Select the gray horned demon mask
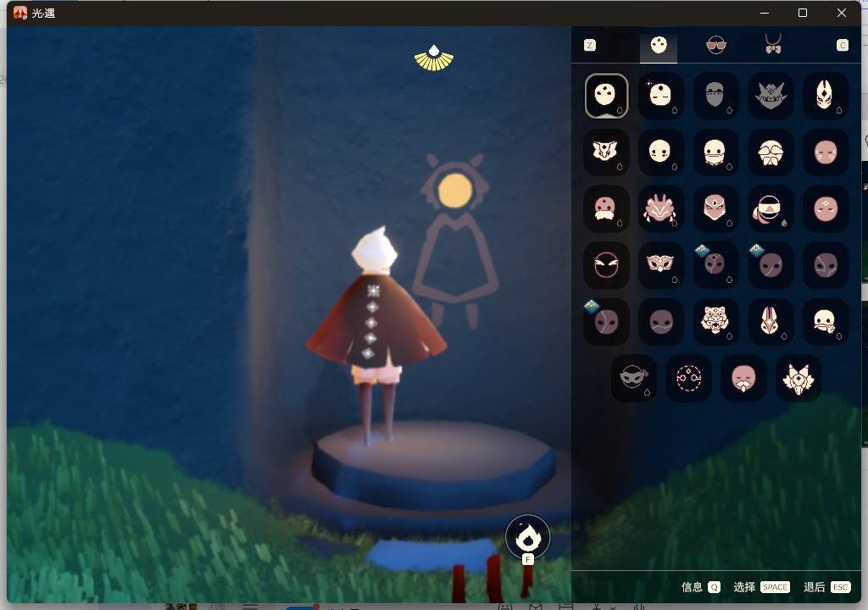868x610 pixels. pos(771,96)
